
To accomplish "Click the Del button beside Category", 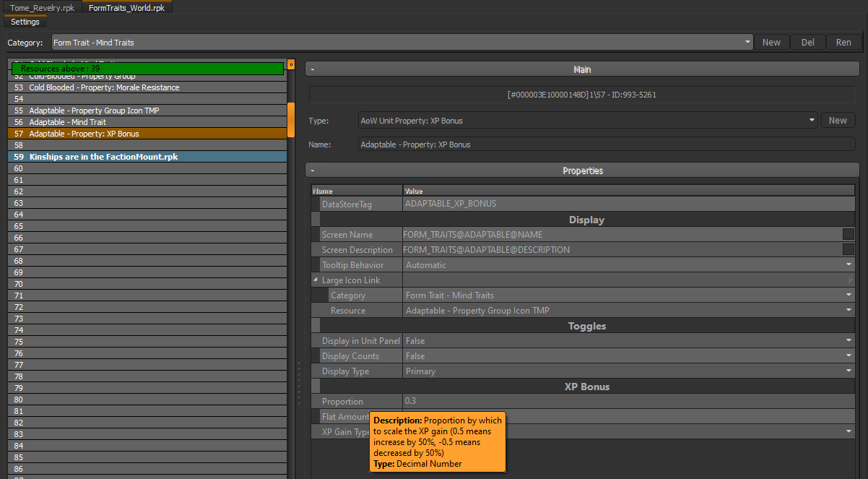I will [807, 43].
